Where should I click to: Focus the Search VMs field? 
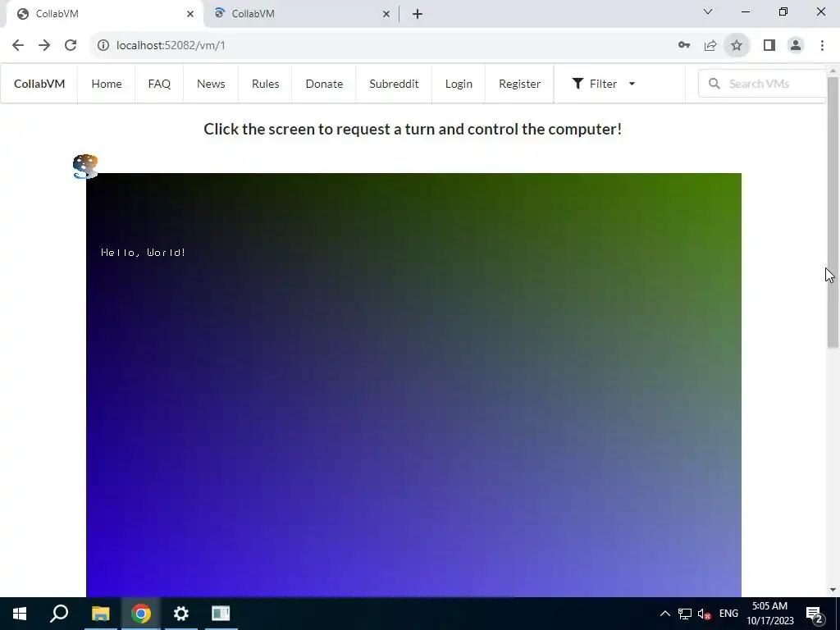tap(762, 84)
